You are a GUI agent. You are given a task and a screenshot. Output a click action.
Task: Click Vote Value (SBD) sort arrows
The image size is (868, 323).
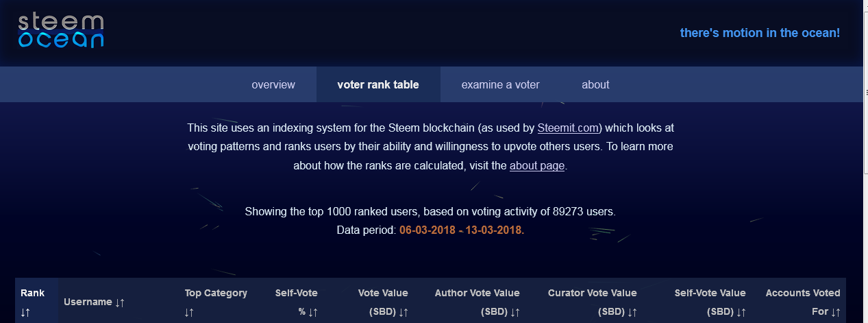tap(404, 312)
